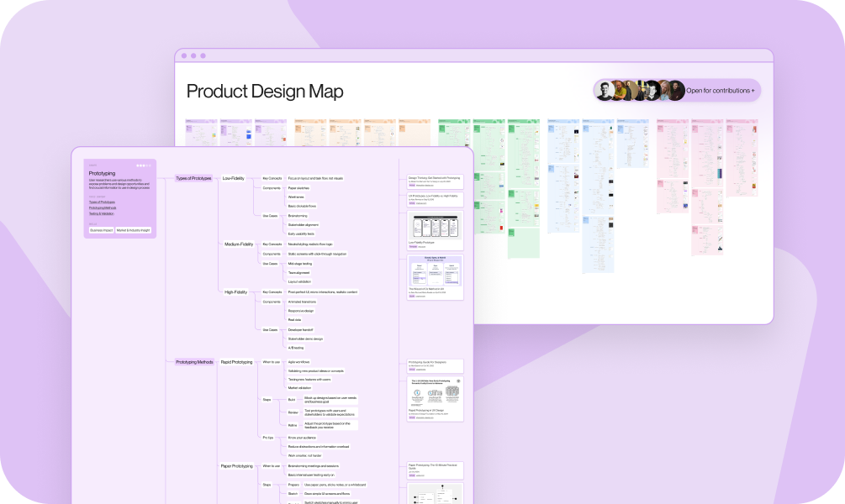Click the A/B testing leaf
Screen dimensions: 845x504
(296, 348)
